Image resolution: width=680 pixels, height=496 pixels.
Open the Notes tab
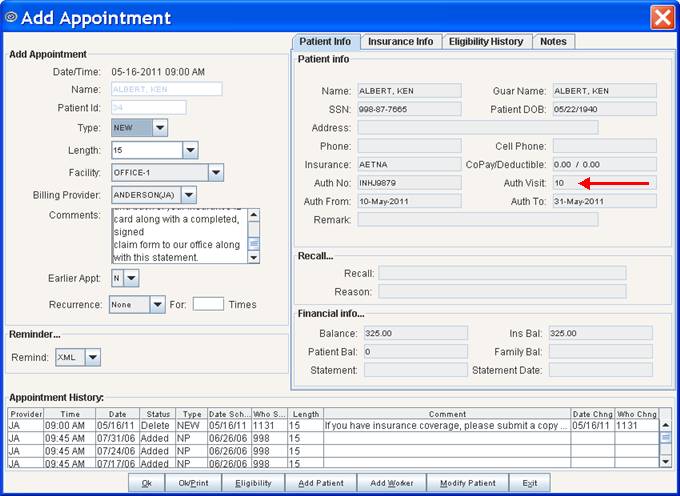coord(553,42)
